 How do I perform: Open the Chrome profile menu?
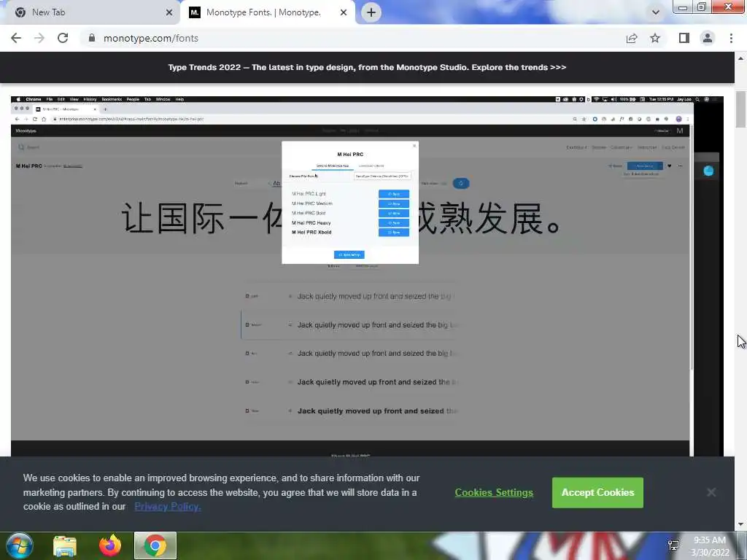coord(708,38)
